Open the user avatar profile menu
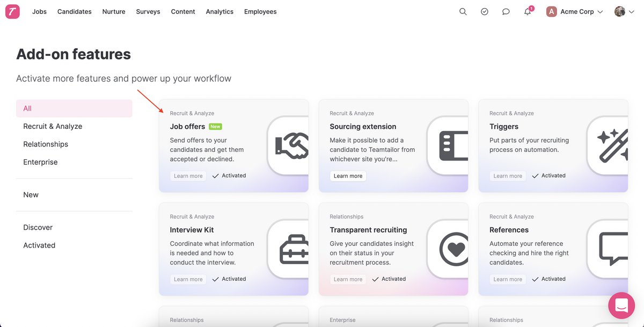This screenshot has width=644, height=327. tap(624, 12)
